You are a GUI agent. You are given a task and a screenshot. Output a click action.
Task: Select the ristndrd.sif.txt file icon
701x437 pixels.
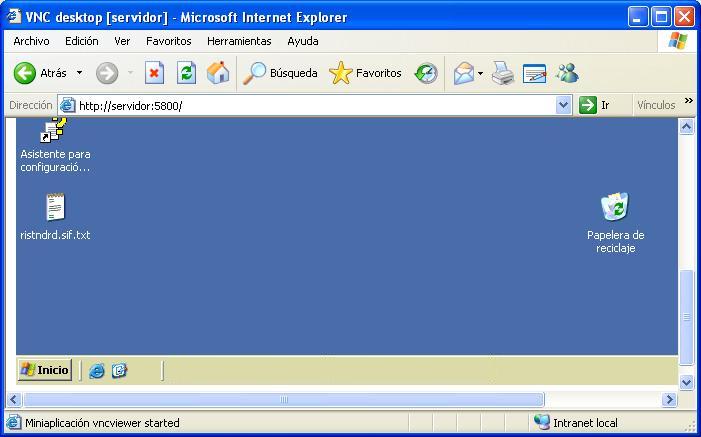[x=55, y=208]
